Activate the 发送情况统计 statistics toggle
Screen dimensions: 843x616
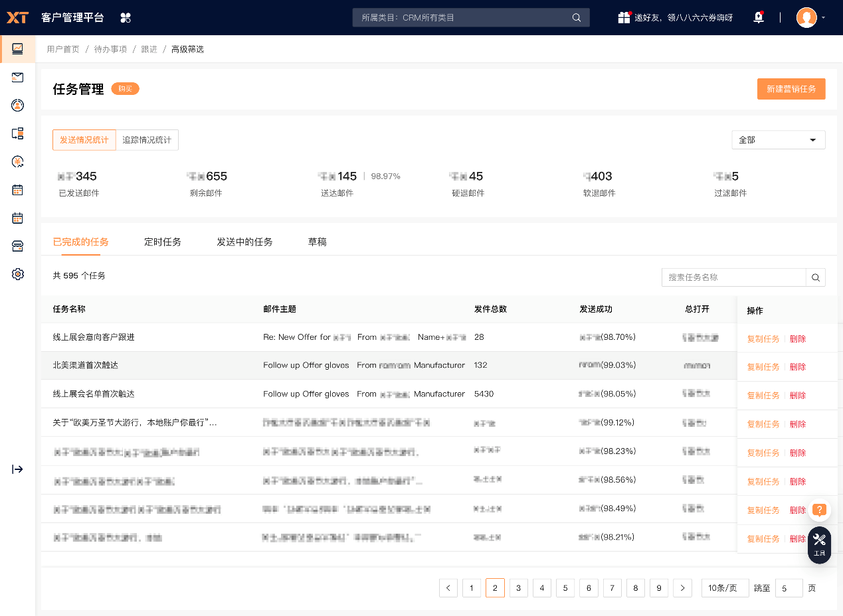pyautogui.click(x=84, y=139)
